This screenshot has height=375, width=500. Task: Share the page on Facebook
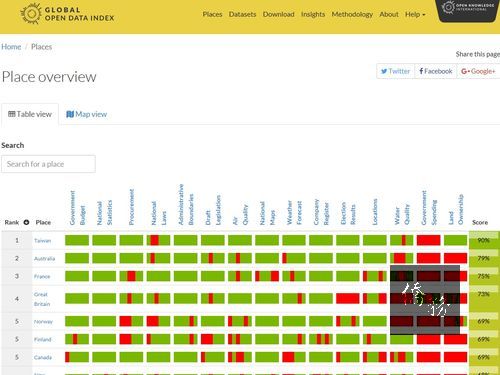point(435,71)
